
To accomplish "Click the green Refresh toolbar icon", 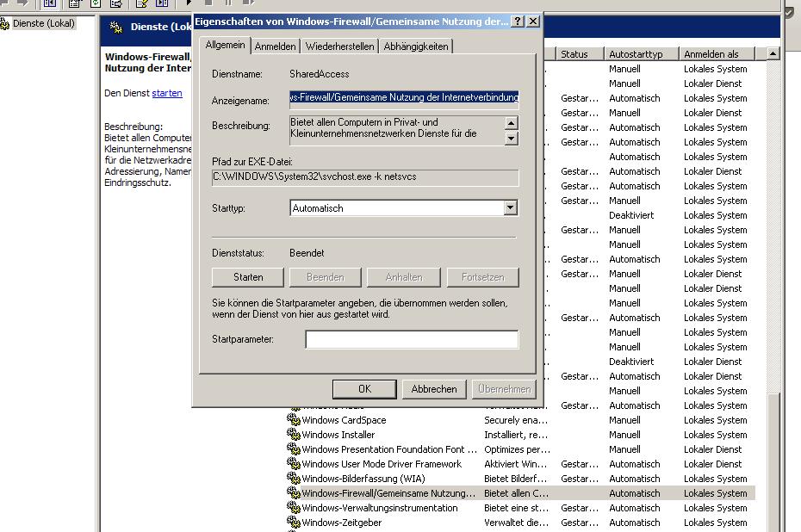I will [96, 3].
